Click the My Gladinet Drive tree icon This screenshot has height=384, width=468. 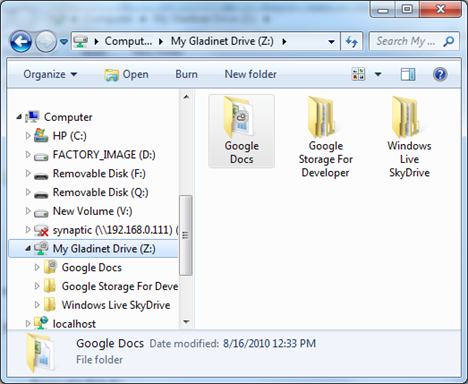pyautogui.click(x=41, y=249)
